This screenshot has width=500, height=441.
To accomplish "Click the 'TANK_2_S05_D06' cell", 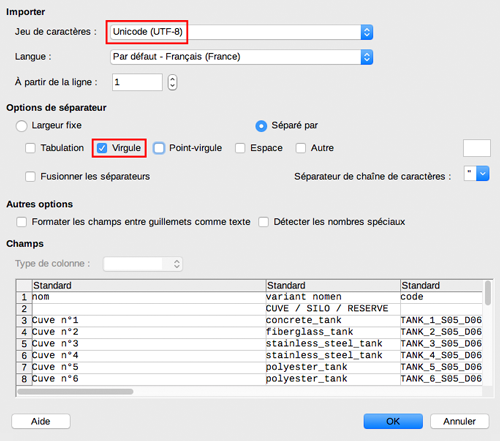I will pos(441,332).
